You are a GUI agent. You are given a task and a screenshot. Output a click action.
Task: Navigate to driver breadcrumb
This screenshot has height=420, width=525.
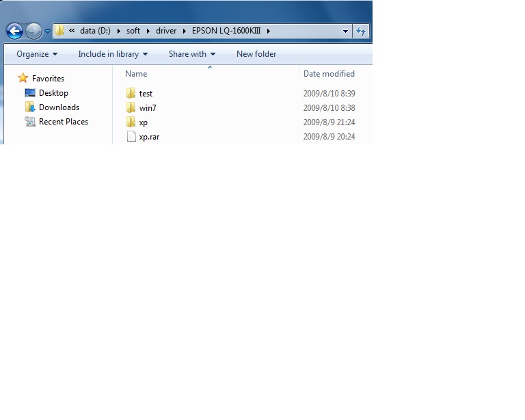point(166,31)
